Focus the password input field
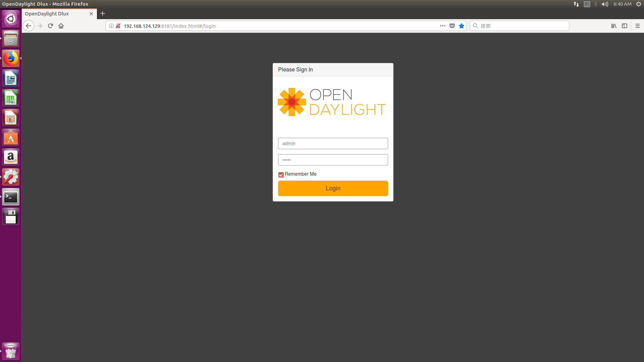This screenshot has height=362, width=644. click(333, 160)
